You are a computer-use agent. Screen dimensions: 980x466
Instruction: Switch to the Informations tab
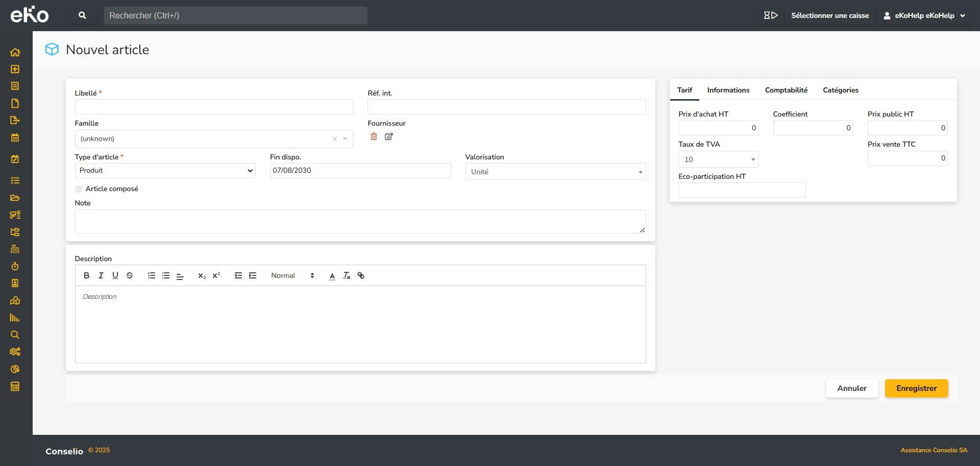pos(728,90)
